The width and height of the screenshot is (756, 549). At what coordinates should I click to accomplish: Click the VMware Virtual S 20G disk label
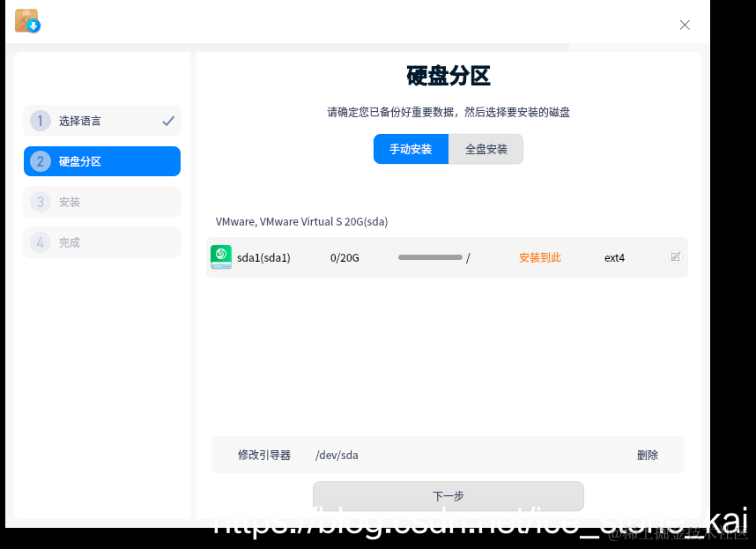(x=301, y=221)
